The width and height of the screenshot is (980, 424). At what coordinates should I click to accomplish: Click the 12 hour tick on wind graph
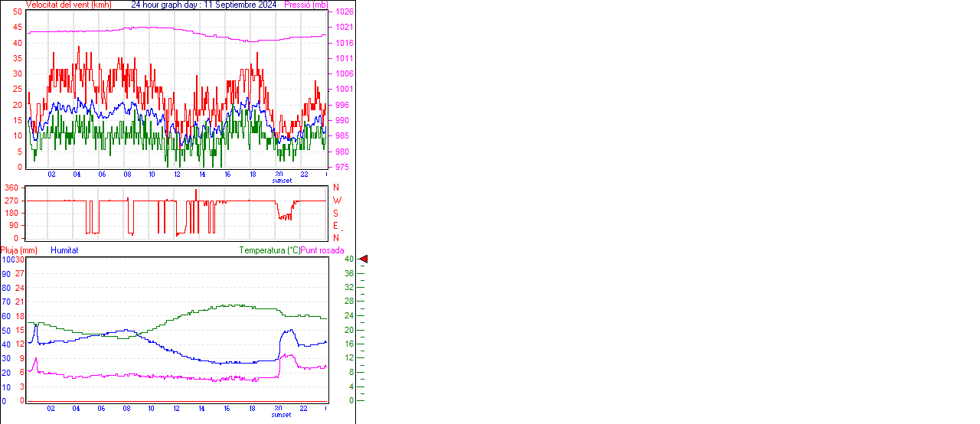tap(178, 174)
